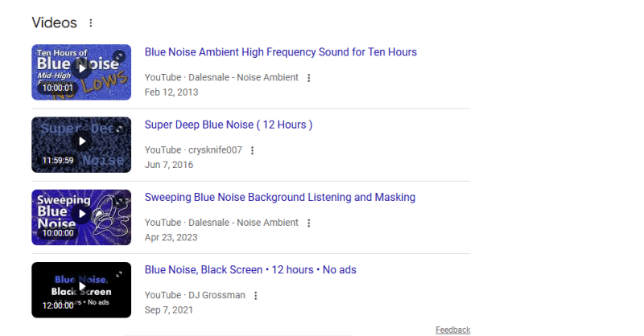Click the 10:00:01 duration badge

coord(57,88)
